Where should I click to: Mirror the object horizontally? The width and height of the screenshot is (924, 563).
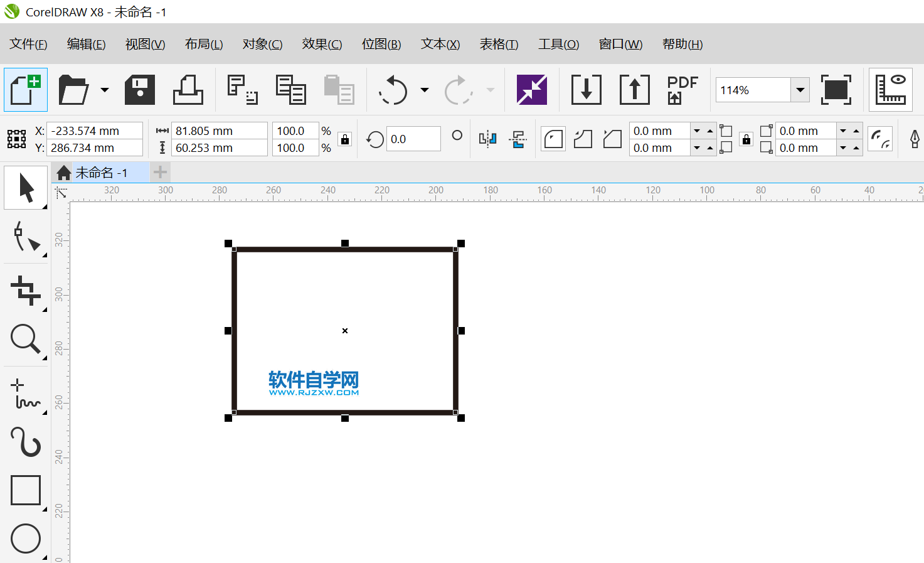(x=487, y=139)
